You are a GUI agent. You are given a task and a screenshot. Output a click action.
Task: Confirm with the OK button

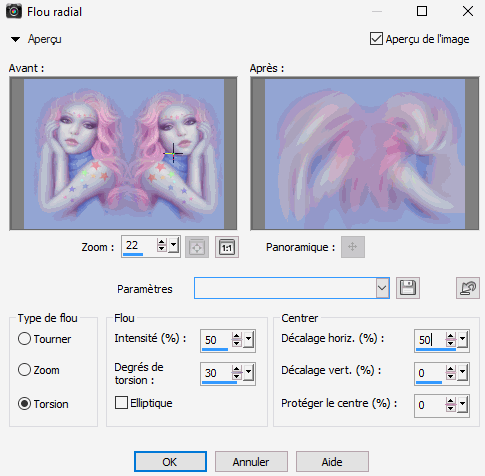coord(170,462)
